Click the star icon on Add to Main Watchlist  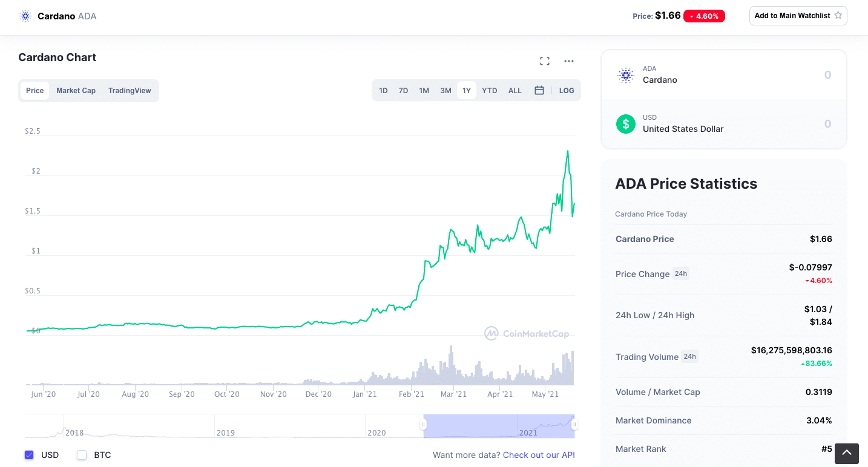[838, 16]
